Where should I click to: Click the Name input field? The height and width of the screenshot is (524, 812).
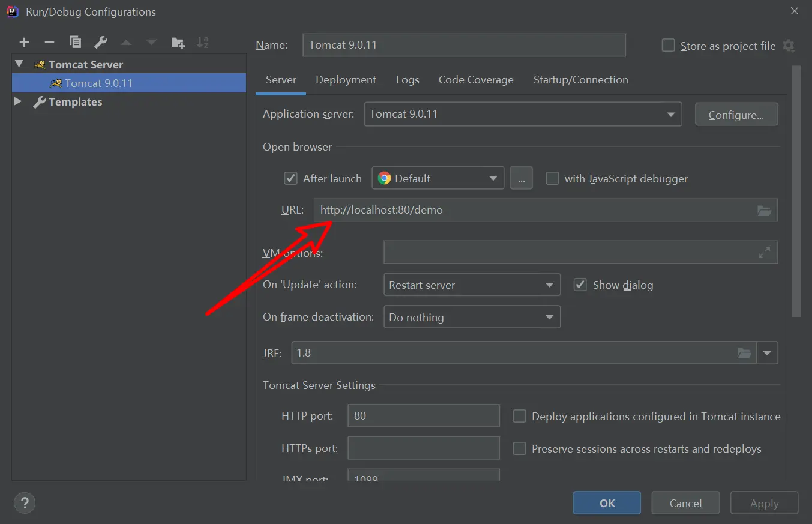tap(464, 45)
